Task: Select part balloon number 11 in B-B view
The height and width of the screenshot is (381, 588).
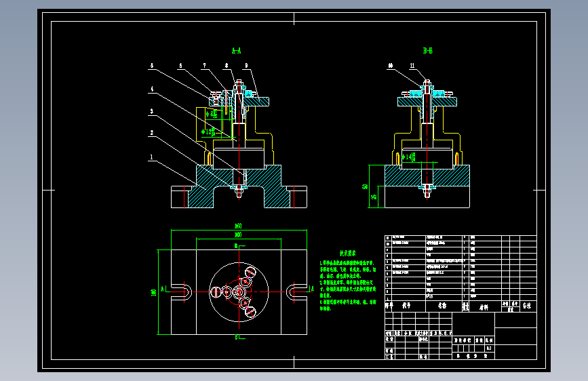Action: [412, 66]
